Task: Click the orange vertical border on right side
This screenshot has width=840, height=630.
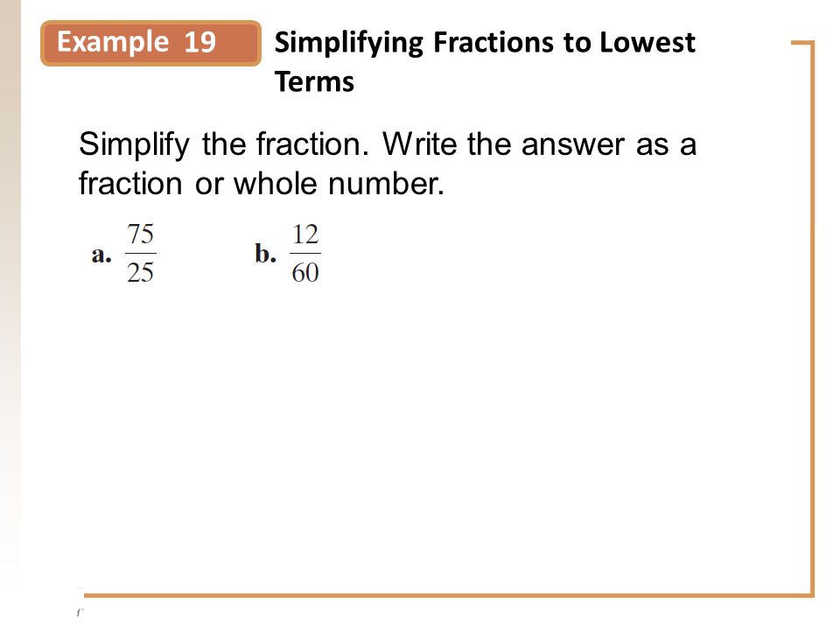Action: pyautogui.click(x=813, y=318)
